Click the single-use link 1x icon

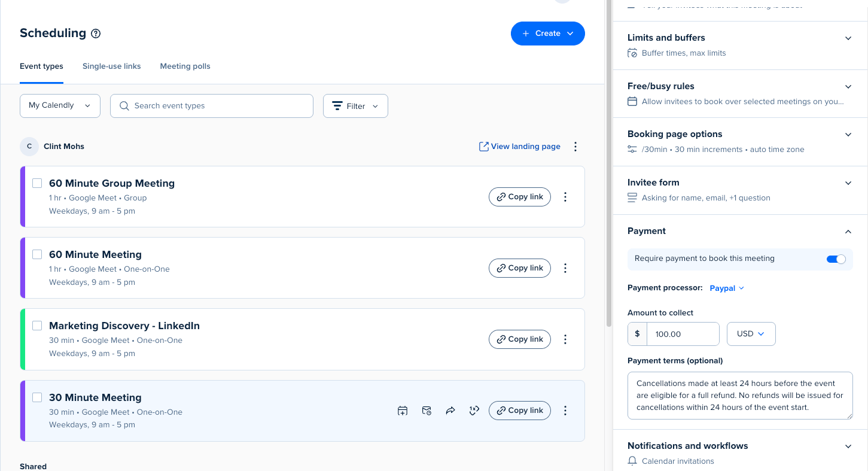474,411
